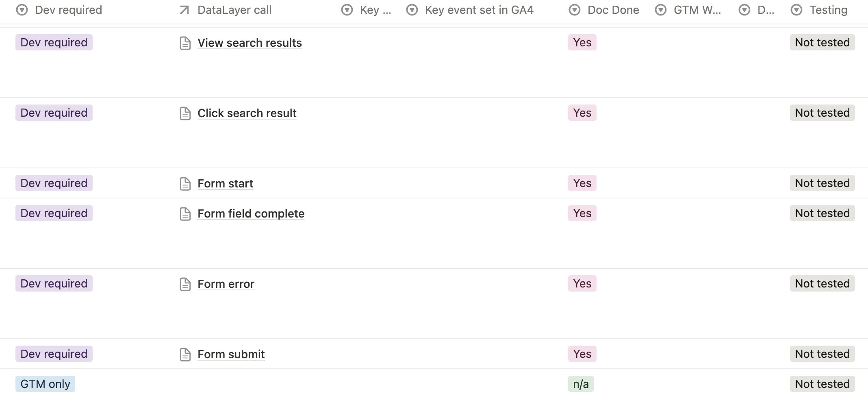Click the GTM only blue tag

click(45, 384)
